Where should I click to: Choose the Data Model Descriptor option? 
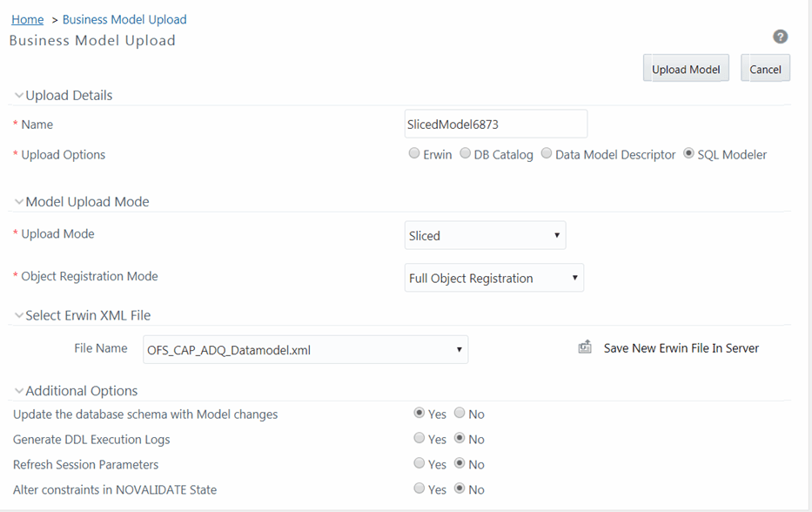pyautogui.click(x=547, y=152)
